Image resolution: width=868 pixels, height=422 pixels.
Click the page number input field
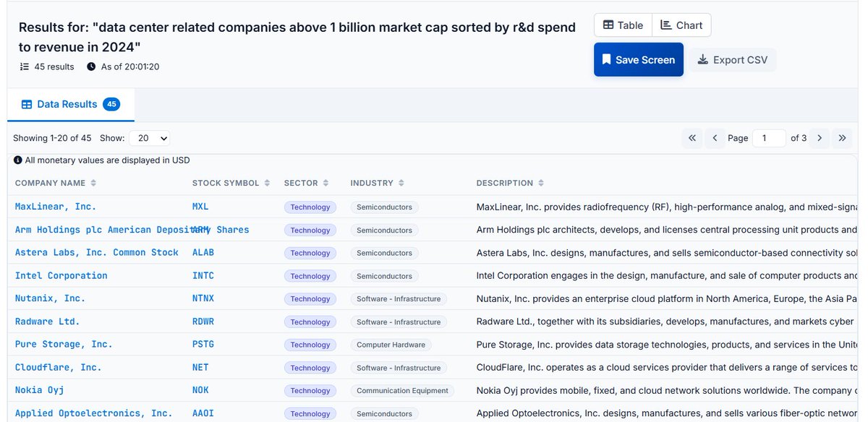(x=769, y=138)
